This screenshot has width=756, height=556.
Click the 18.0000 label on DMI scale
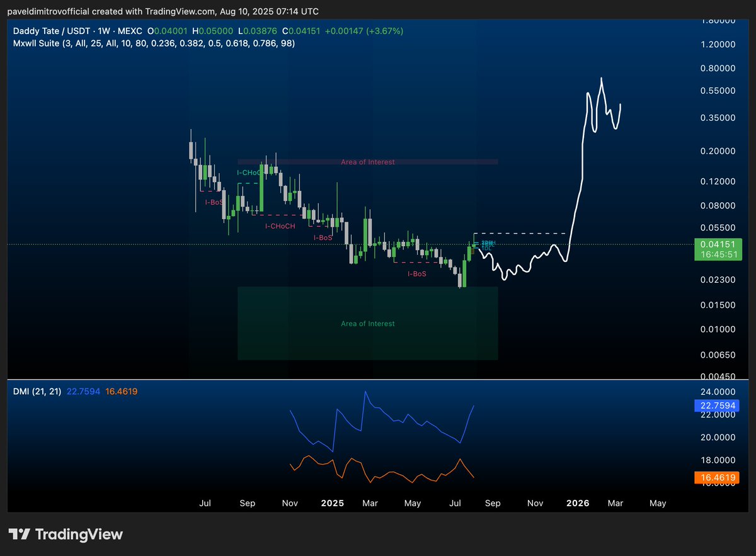click(x=719, y=461)
